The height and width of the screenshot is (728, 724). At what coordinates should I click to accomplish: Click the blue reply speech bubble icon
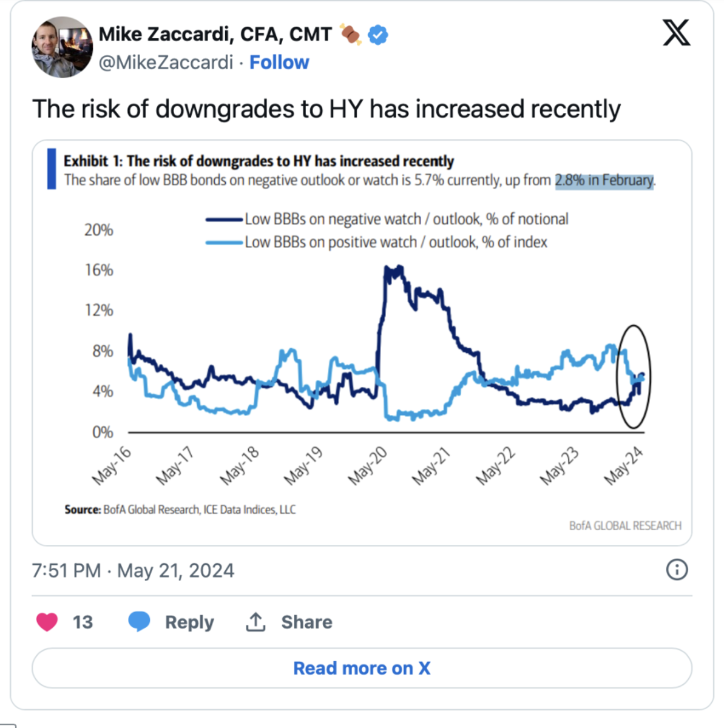coord(139,621)
